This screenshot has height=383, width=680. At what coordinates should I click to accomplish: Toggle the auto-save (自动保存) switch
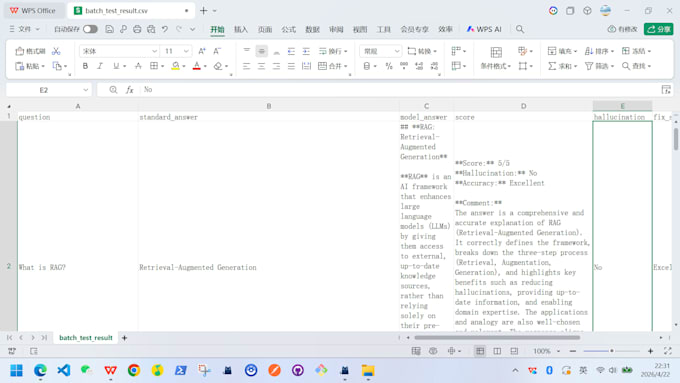point(90,29)
